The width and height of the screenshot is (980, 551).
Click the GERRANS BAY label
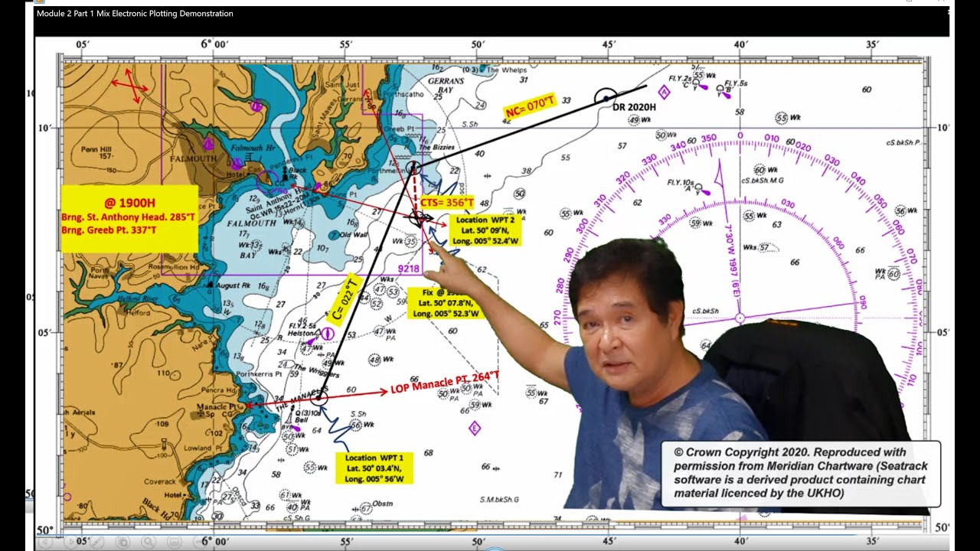click(x=445, y=85)
